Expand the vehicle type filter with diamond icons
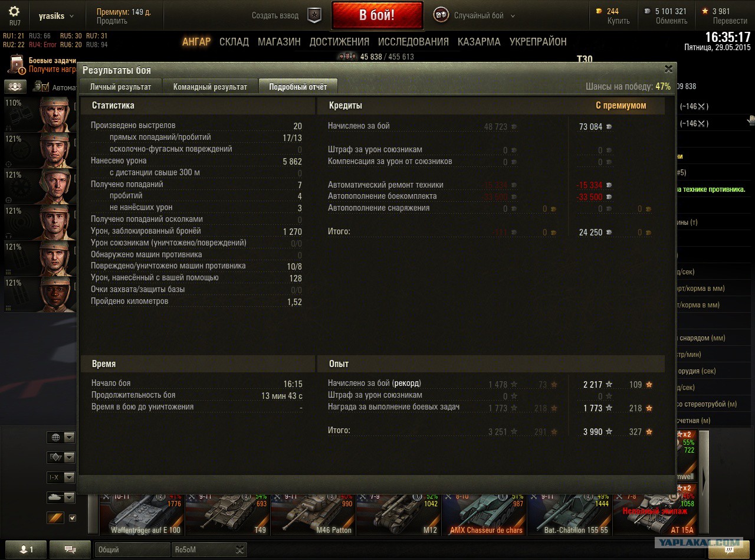This screenshot has width=755, height=560. (61, 457)
